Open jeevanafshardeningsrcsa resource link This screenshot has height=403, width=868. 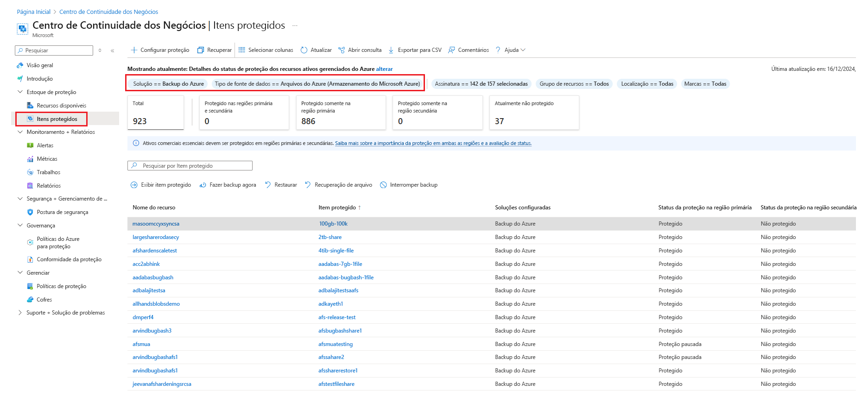click(162, 384)
